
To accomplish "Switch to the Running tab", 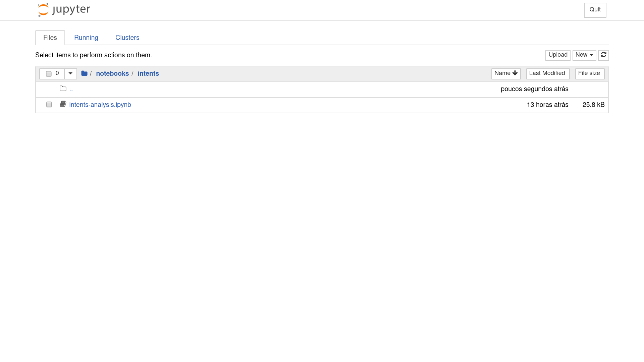I will pos(86,38).
